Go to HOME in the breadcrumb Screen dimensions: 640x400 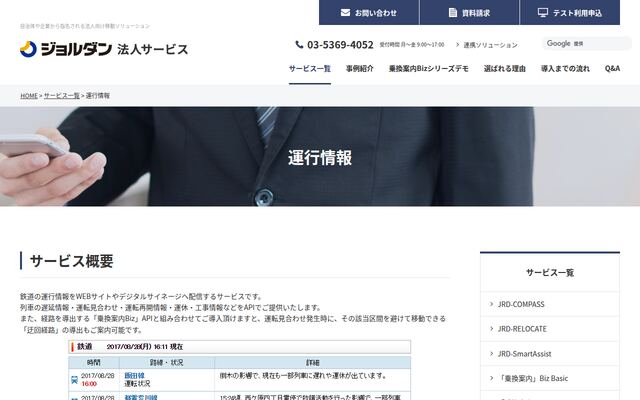coord(29,96)
